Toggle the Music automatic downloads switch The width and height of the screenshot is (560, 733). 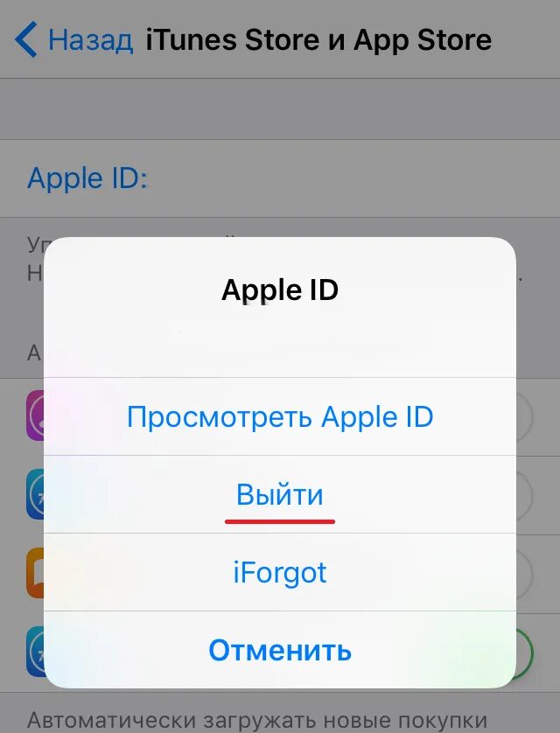pos(524,416)
